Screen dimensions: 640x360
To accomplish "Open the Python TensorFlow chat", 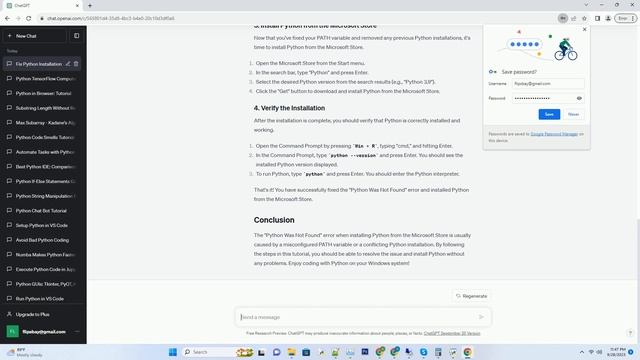I will click(x=42, y=78).
